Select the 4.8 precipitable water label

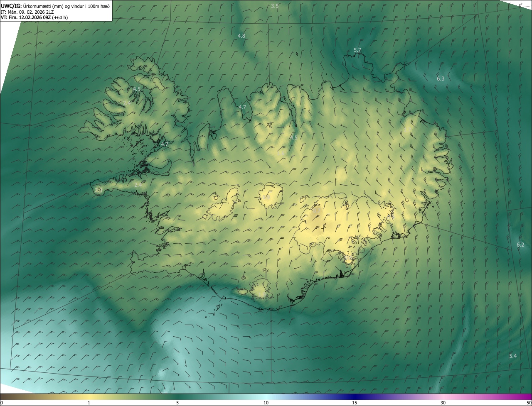tap(241, 36)
